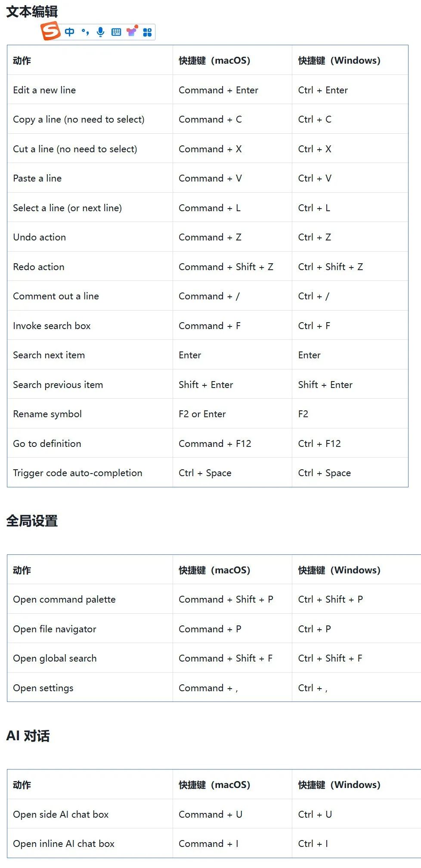Toggle Chinese/English punctuation mode

85,32
